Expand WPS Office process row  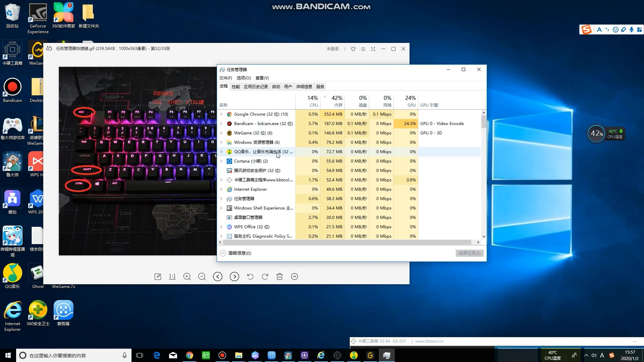[221, 227]
